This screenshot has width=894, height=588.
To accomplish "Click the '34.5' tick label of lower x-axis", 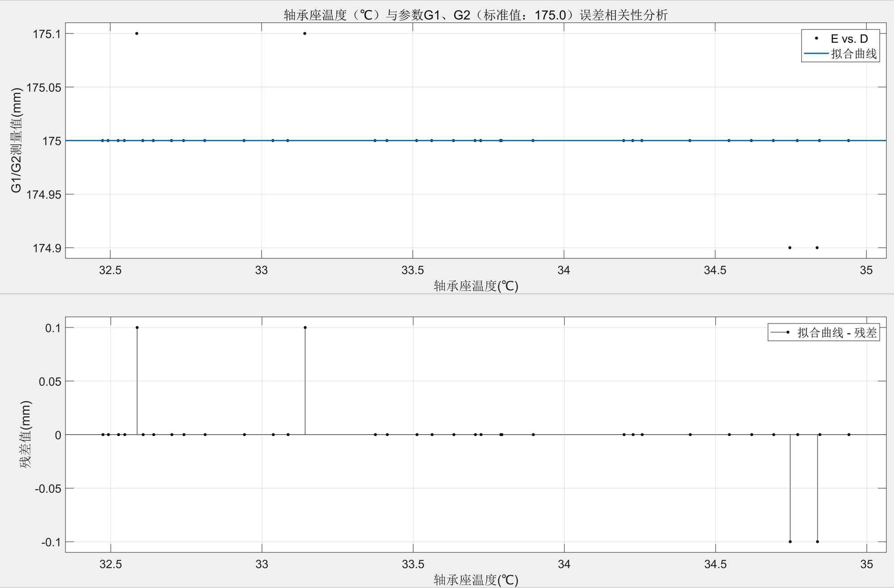I will tap(715, 564).
